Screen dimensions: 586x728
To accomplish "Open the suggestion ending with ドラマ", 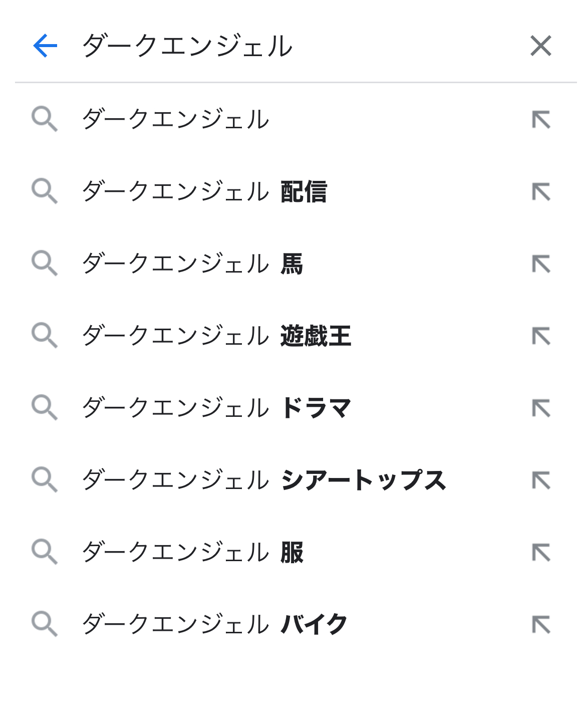I will (x=216, y=408).
